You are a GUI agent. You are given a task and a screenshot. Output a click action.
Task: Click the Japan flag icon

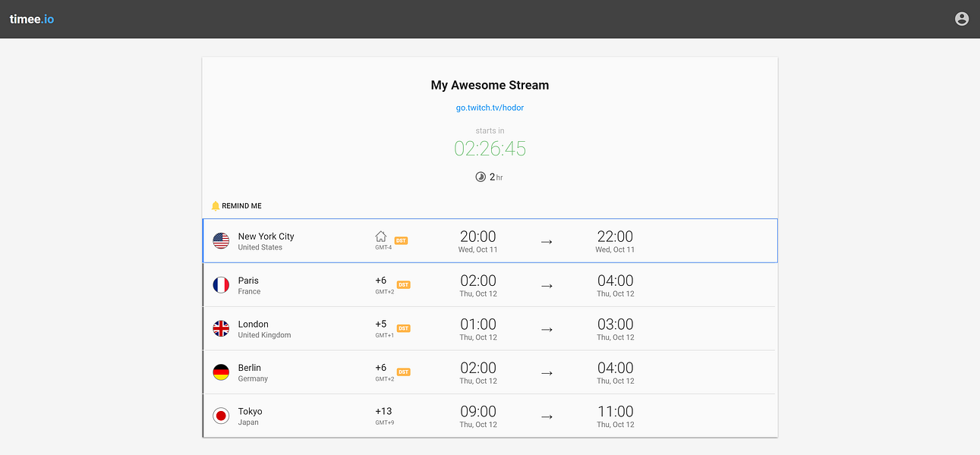[x=221, y=416]
